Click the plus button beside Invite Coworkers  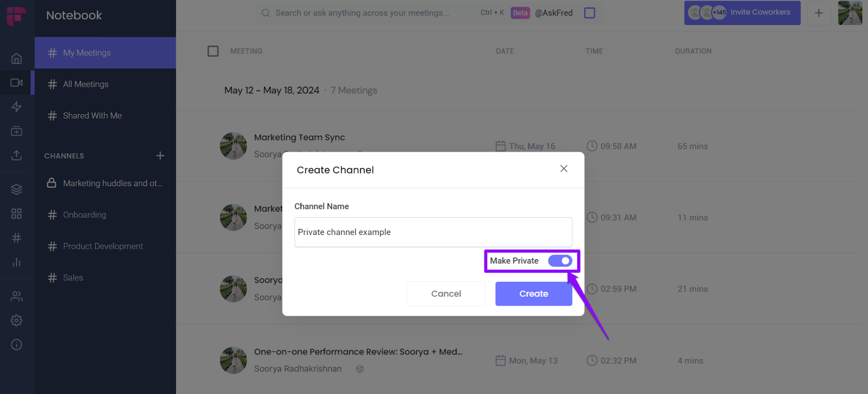coord(819,13)
